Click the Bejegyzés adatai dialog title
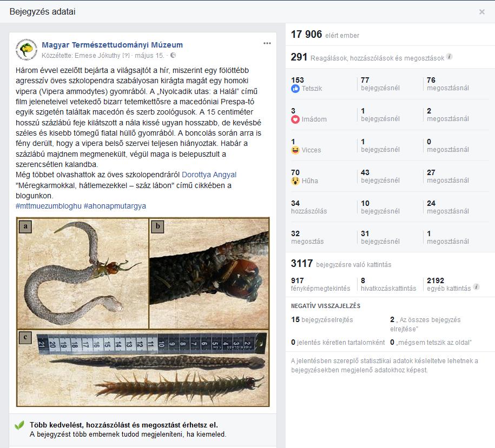Image resolution: width=495 pixels, height=448 pixels. point(42,12)
